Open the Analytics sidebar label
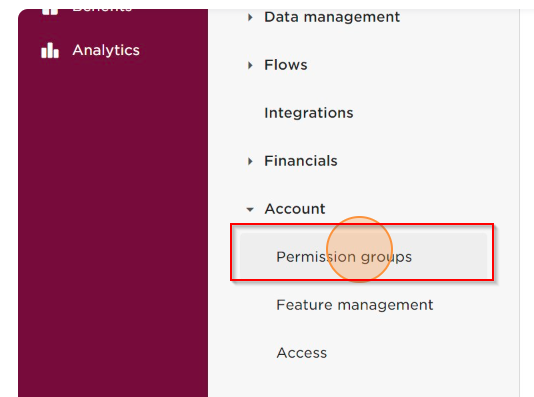 click(x=106, y=50)
